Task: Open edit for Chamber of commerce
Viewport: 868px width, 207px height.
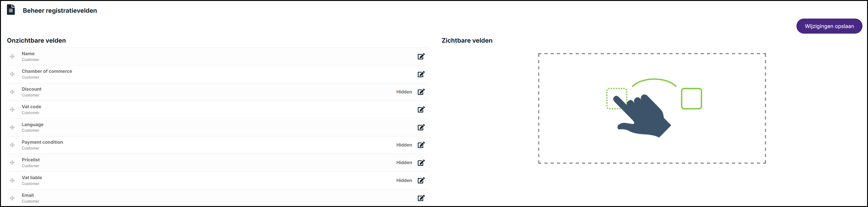Action: (421, 74)
